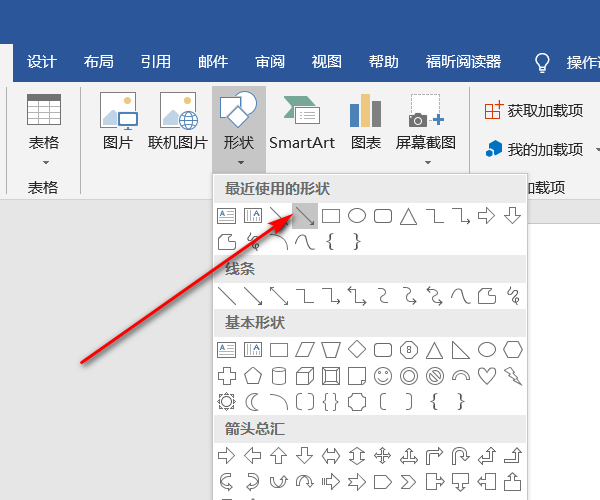This screenshot has width=600, height=500.
Task: Select rounded rectangle in recent shapes
Action: (383, 216)
